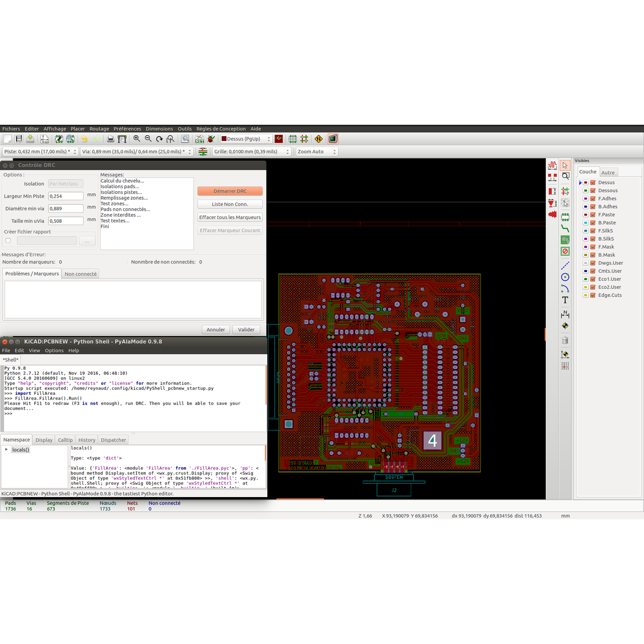Screen dimensions: 644x644
Task: Toggle visibility checkbox for Dessous layer
Action: 593,191
